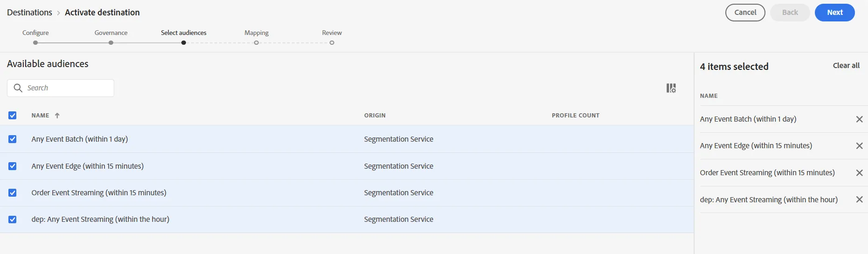Viewport: 868px width, 254px height.
Task: Uncheck the select-all header checkbox
Action: coord(13,116)
